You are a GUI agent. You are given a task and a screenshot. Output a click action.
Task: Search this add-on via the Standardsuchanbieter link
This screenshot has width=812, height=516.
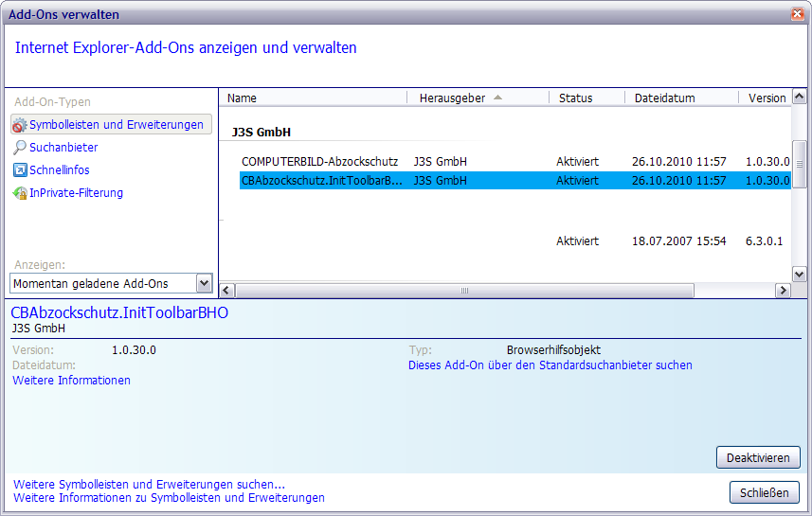550,365
